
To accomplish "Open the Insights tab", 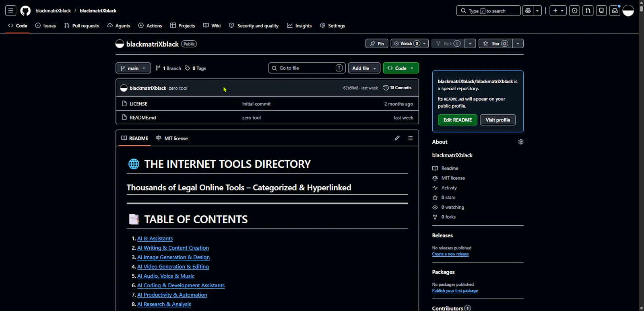I will point(299,26).
